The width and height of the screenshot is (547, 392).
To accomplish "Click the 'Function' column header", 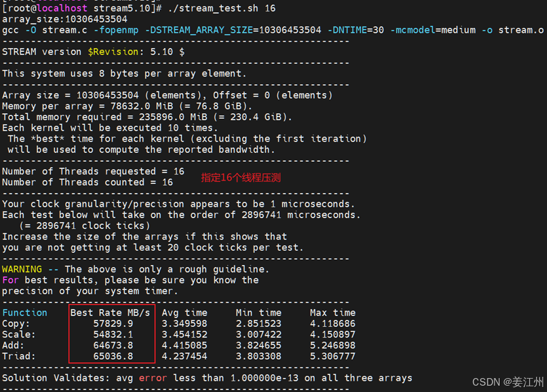I will click(x=25, y=312).
